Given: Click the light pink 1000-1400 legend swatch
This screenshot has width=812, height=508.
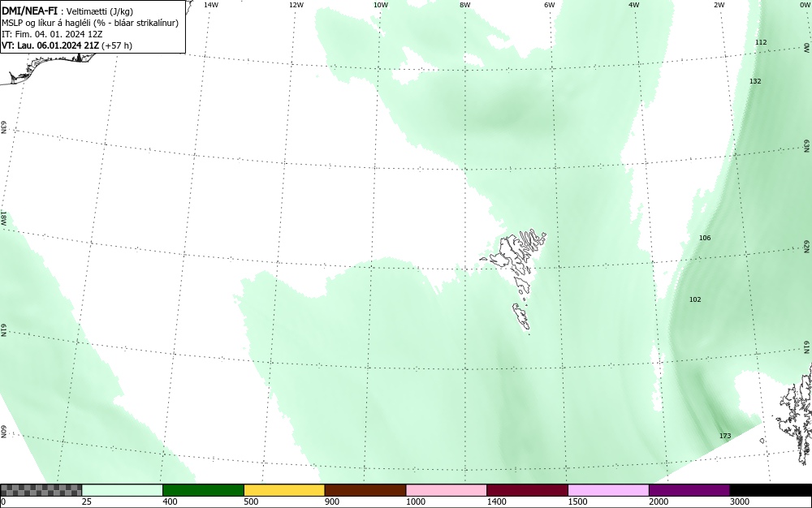Looking at the screenshot, I should pos(447,490).
